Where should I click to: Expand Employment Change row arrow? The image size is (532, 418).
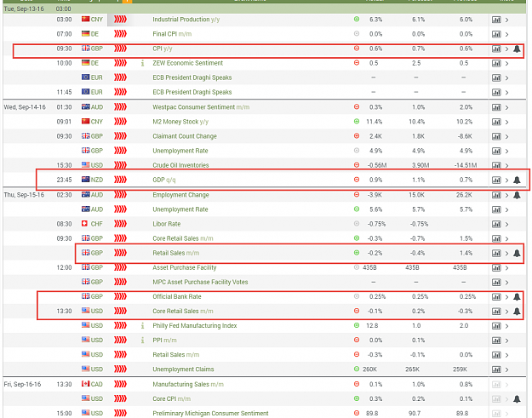point(507,196)
